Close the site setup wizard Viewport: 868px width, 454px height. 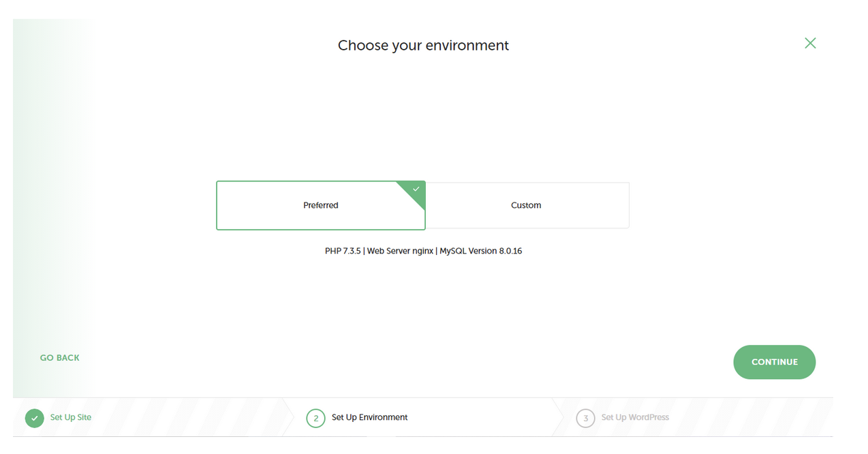coord(809,44)
